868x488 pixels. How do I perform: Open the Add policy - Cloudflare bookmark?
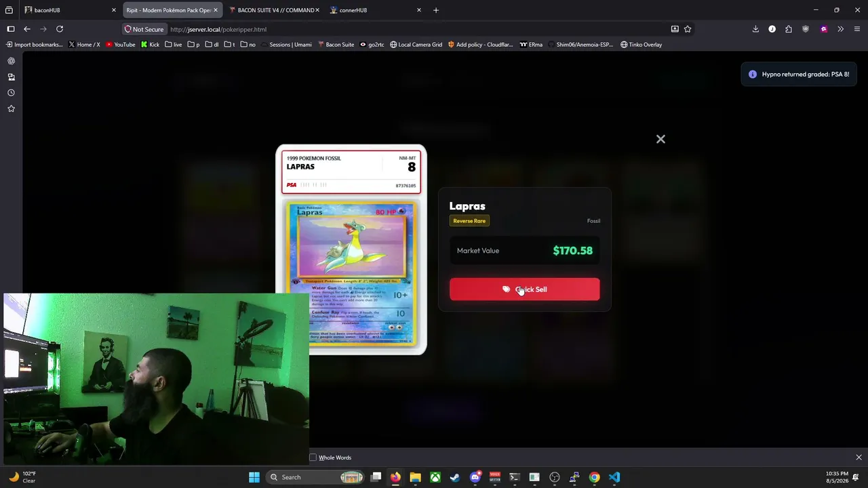coord(480,45)
